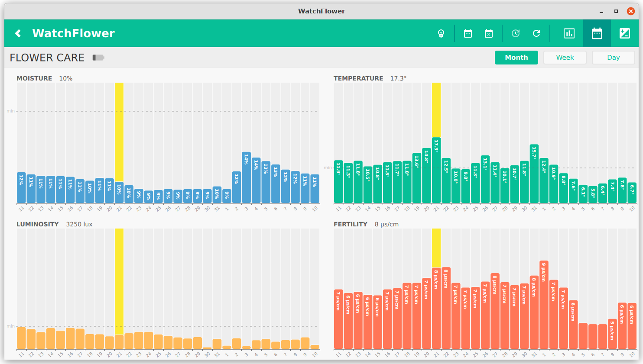This screenshot has height=364, width=643.
Task: Click the 17.3° value beside TEMPERATURE
Action: (x=398, y=78)
